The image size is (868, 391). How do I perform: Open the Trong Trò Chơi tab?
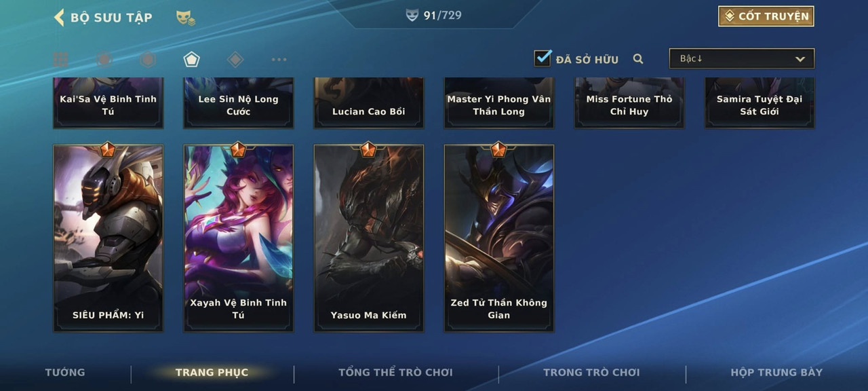tap(591, 372)
